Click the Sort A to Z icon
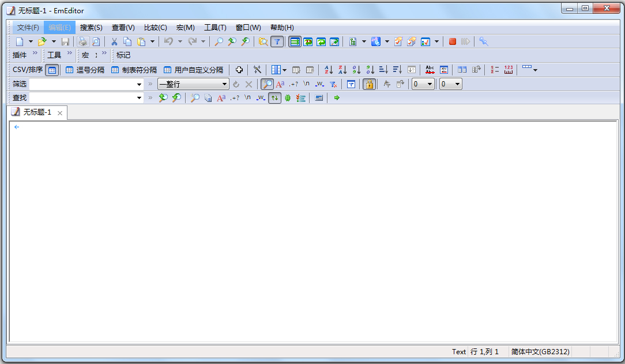Screen dimensions: 625x364 pyautogui.click(x=329, y=70)
